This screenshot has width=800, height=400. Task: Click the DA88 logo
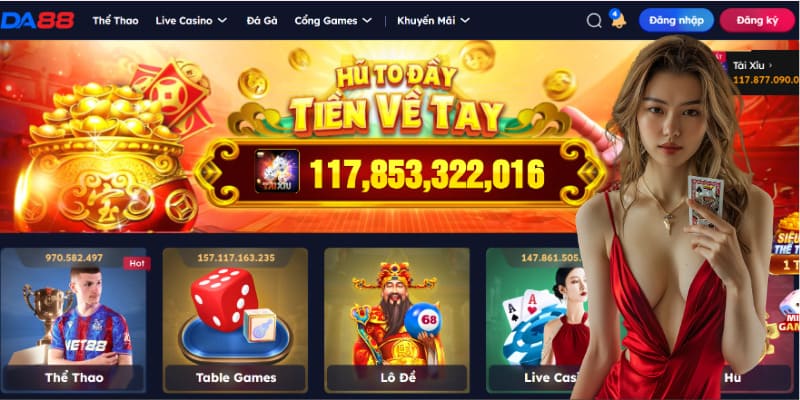pyautogui.click(x=37, y=20)
